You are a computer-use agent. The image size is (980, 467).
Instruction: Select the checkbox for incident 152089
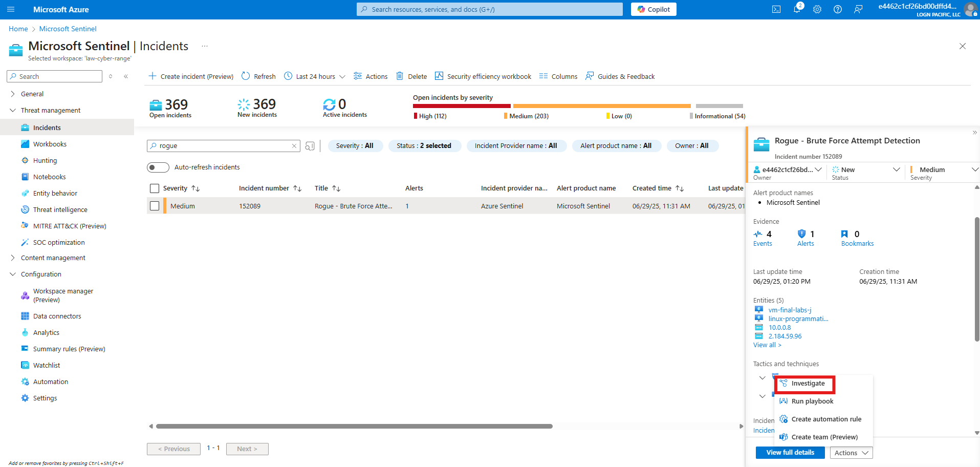click(x=155, y=206)
